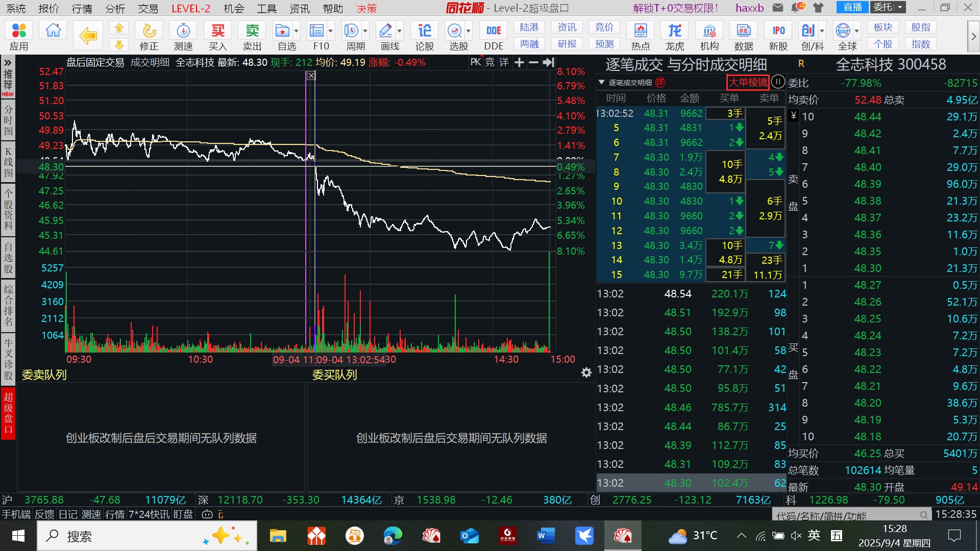Switch to the K线图 sidebar tab
The height and width of the screenshot is (551, 980).
coord(8,162)
